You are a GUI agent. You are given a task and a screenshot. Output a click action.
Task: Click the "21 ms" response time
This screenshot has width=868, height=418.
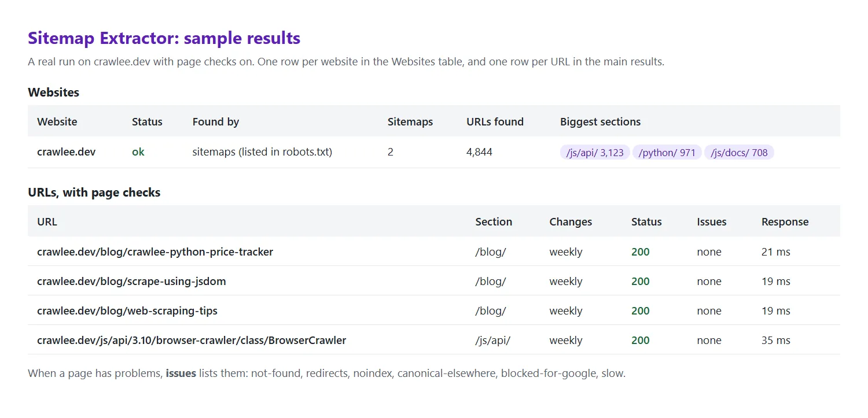[x=776, y=252]
